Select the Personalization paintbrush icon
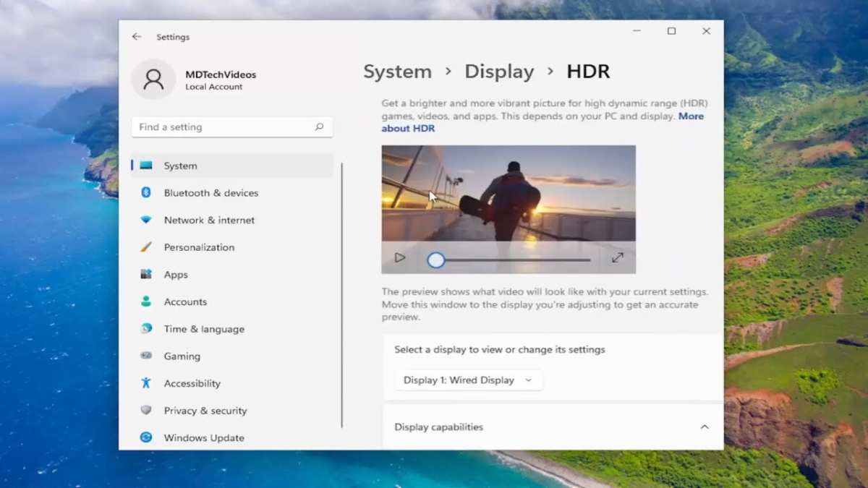The width and height of the screenshot is (868, 488). point(146,247)
